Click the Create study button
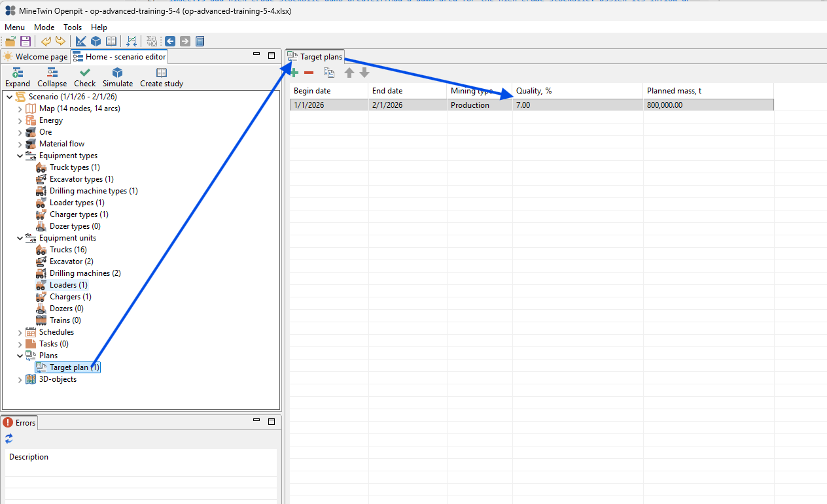 point(162,77)
